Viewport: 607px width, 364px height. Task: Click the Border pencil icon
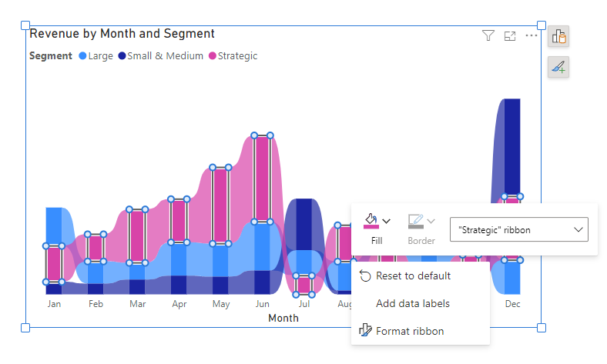click(x=416, y=222)
